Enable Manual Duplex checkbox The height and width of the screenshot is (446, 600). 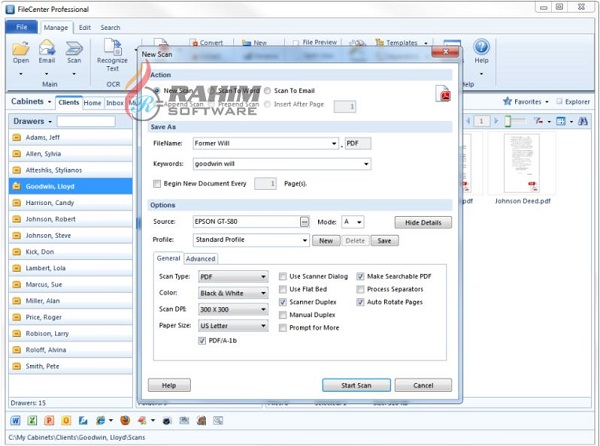point(283,315)
